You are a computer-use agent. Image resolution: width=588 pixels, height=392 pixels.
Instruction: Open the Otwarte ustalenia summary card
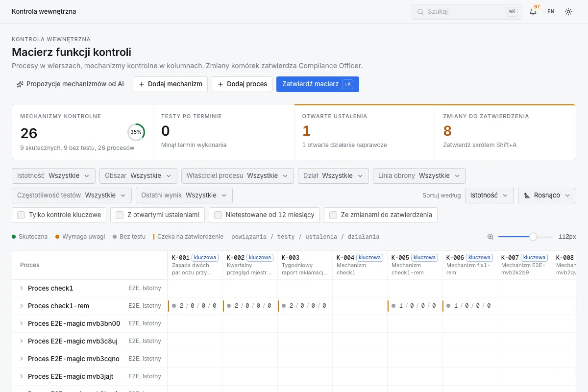(x=365, y=132)
